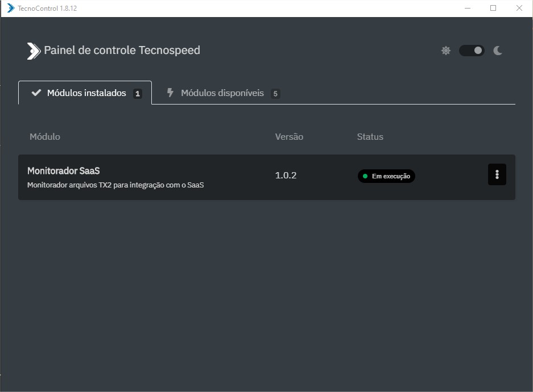This screenshot has height=392, width=533.
Task: Click the TecnoControl title bar app icon
Action: [11, 8]
